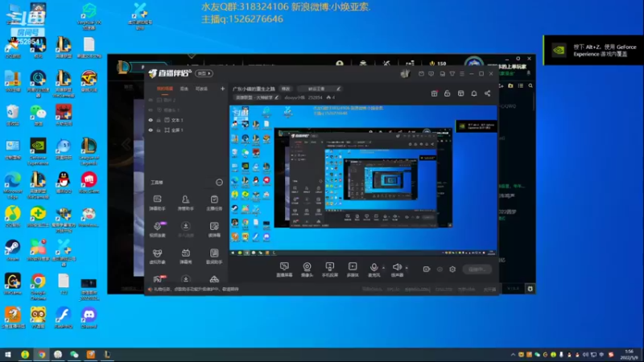
Task: Edit the rank tag field with the pencil
Action: tap(338, 88)
